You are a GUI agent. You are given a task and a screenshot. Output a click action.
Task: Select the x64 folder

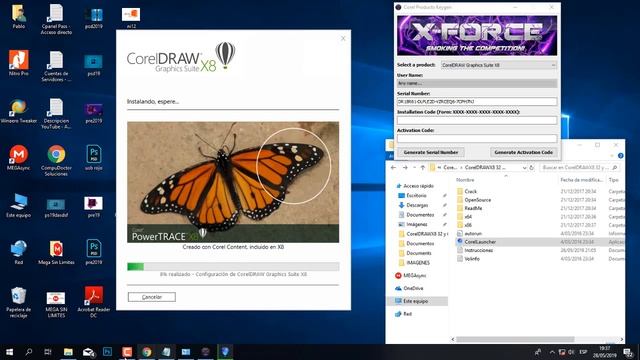[468, 217]
